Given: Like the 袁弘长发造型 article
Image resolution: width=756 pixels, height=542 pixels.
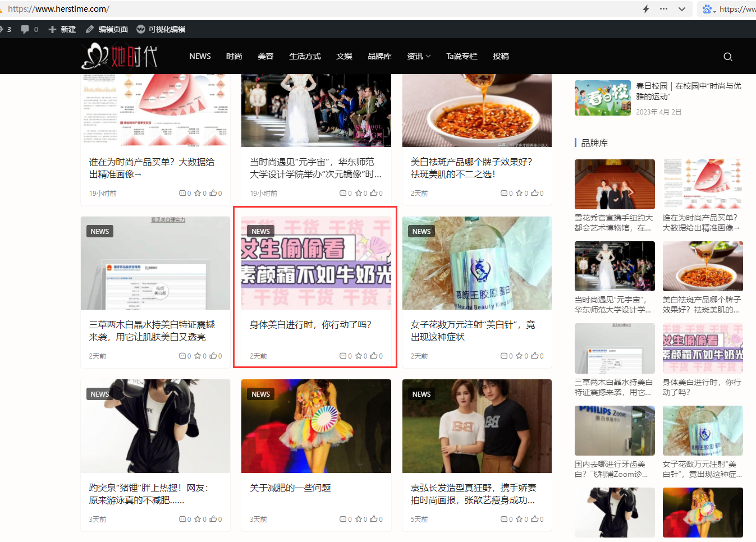Looking at the screenshot, I should click(x=535, y=519).
